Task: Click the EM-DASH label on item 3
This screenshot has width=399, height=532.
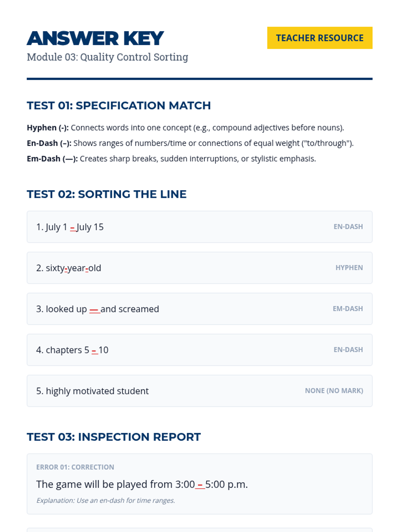Action: tap(347, 309)
